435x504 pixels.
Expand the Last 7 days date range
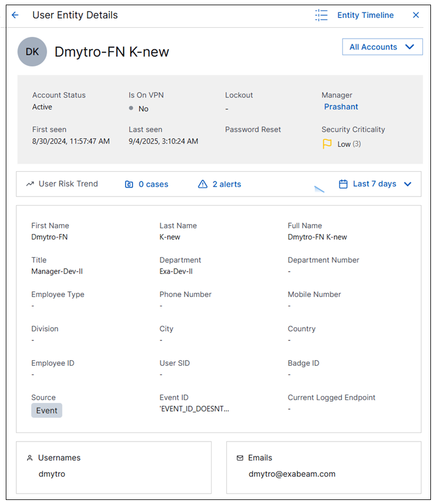374,184
